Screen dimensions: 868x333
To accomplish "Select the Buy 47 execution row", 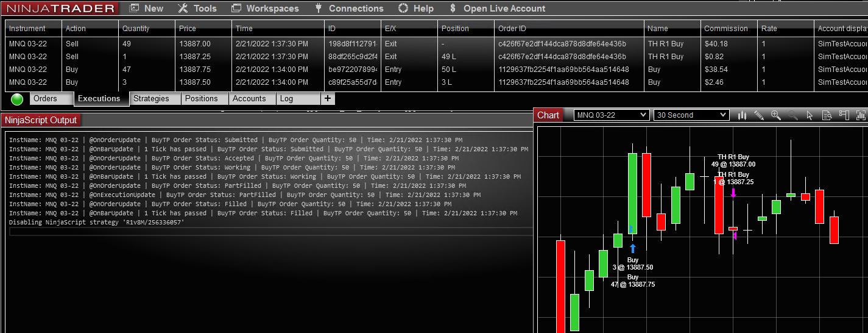I will tap(436, 70).
